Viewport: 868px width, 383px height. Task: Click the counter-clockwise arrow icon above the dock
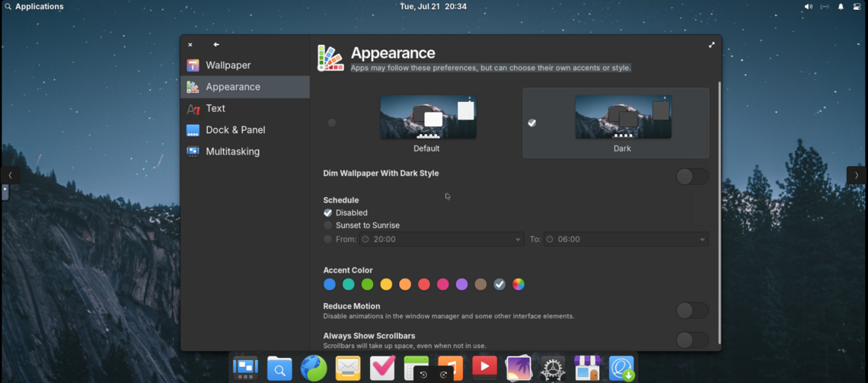pyautogui.click(x=423, y=375)
